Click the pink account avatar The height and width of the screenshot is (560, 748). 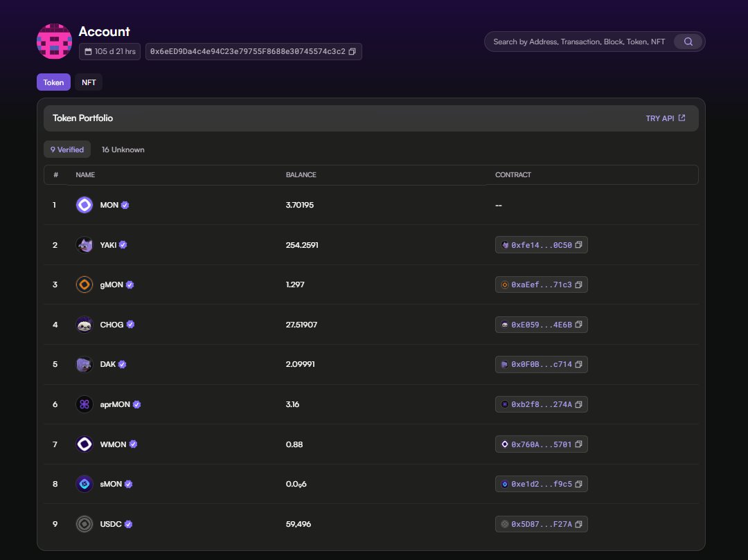point(55,42)
